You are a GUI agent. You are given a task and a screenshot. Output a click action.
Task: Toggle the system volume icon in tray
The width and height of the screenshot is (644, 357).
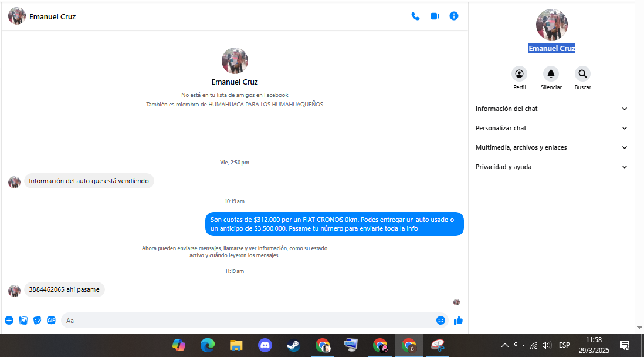tap(547, 345)
